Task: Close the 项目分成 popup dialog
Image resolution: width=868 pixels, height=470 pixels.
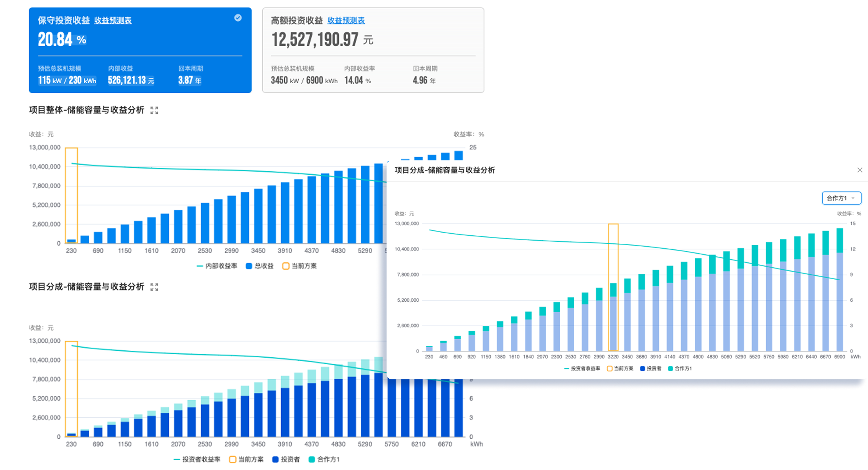Action: click(x=860, y=170)
